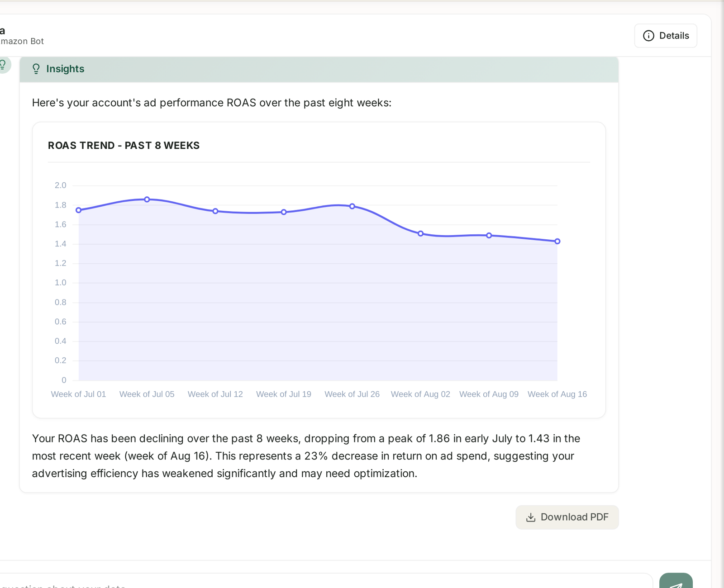Select the Week of Aug 09 data point
The width and height of the screenshot is (724, 588).
pos(489,236)
